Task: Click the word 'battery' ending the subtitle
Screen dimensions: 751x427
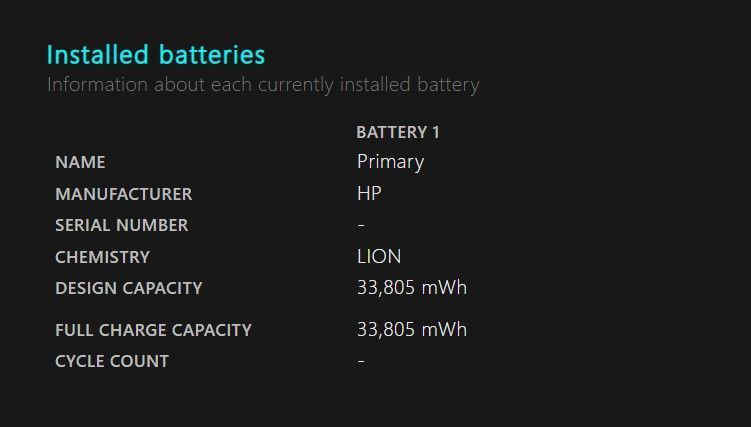Action: click(x=446, y=84)
